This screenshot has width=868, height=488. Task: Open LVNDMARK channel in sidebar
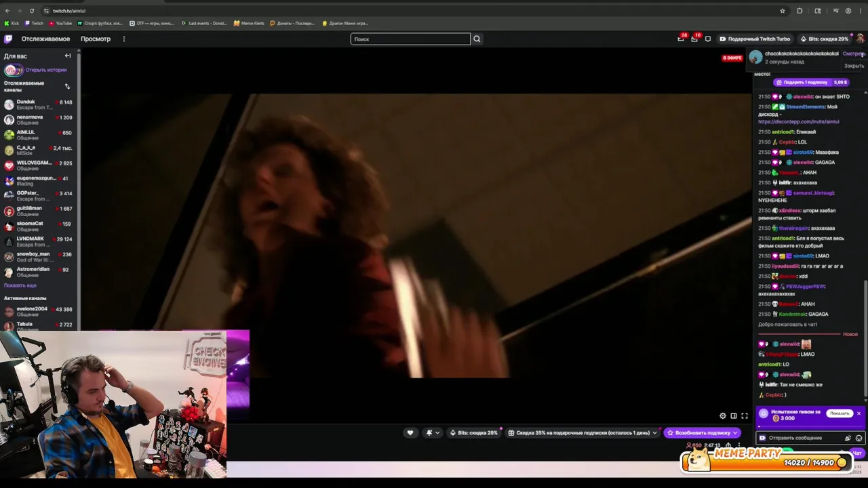pyautogui.click(x=39, y=241)
